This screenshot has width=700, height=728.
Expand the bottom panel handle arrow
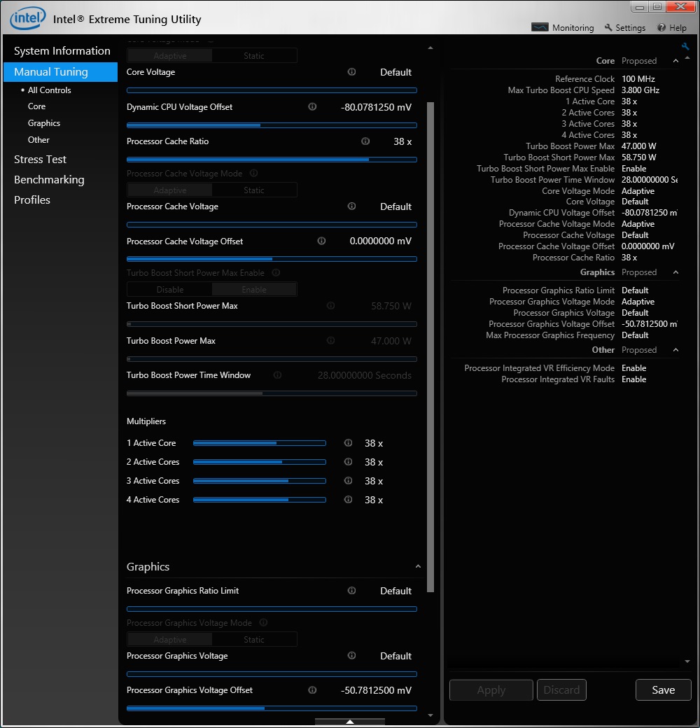pos(350,722)
